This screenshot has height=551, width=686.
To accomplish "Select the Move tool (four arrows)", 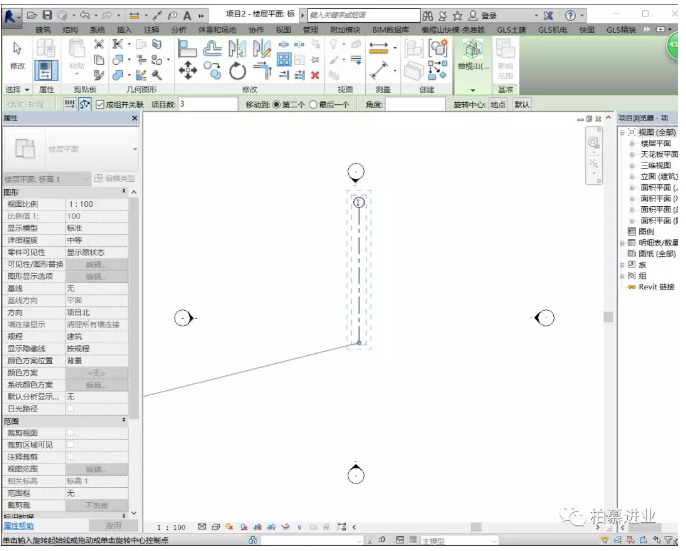I will [187, 70].
